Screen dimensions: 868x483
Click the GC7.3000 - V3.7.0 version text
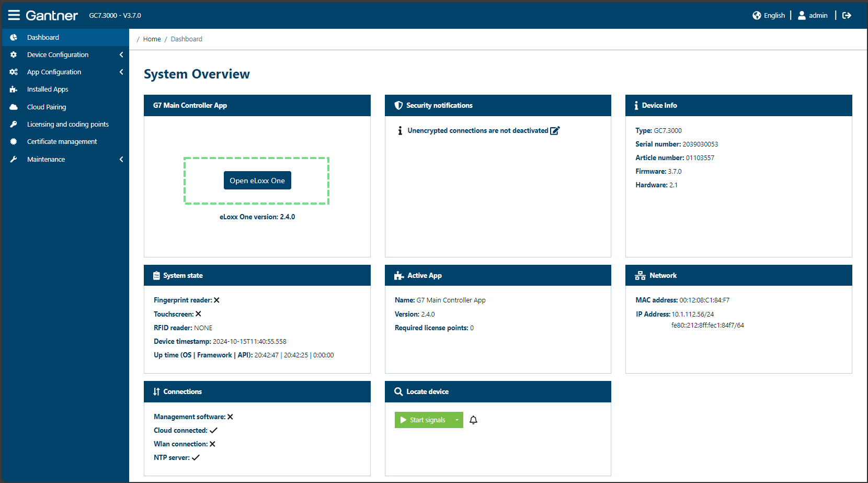(x=115, y=16)
